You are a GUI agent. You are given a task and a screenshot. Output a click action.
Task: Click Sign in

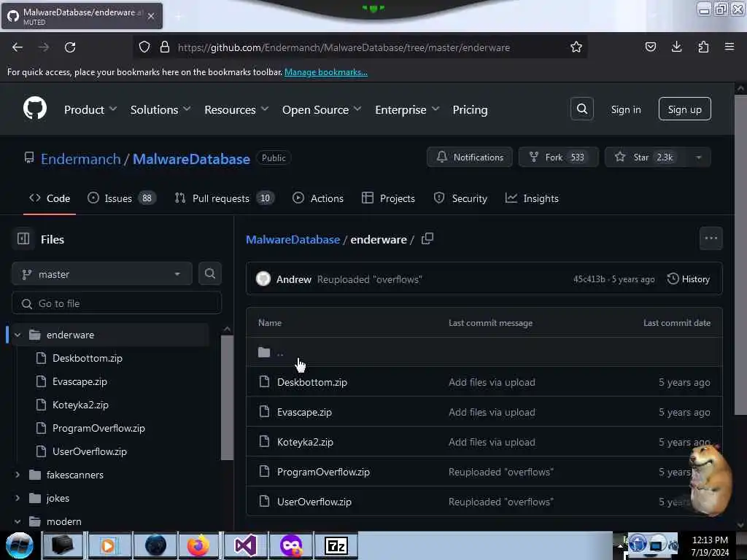(625, 109)
